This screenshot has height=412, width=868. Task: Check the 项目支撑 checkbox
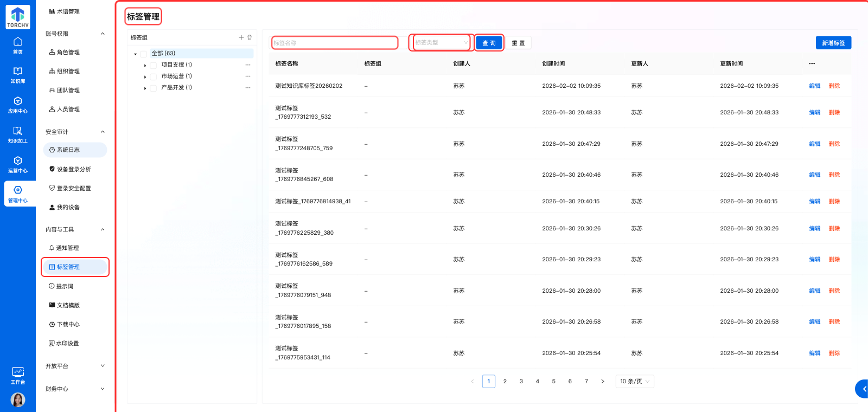(154, 65)
